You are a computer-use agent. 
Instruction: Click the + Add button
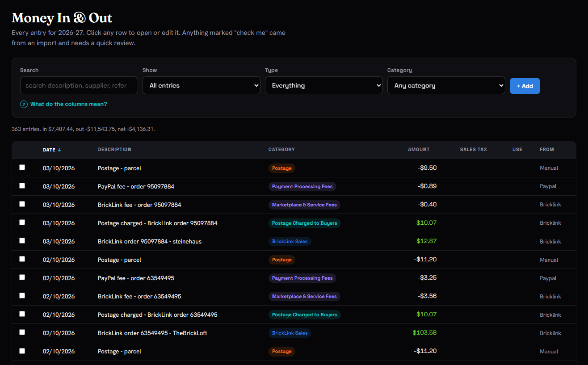pos(525,86)
